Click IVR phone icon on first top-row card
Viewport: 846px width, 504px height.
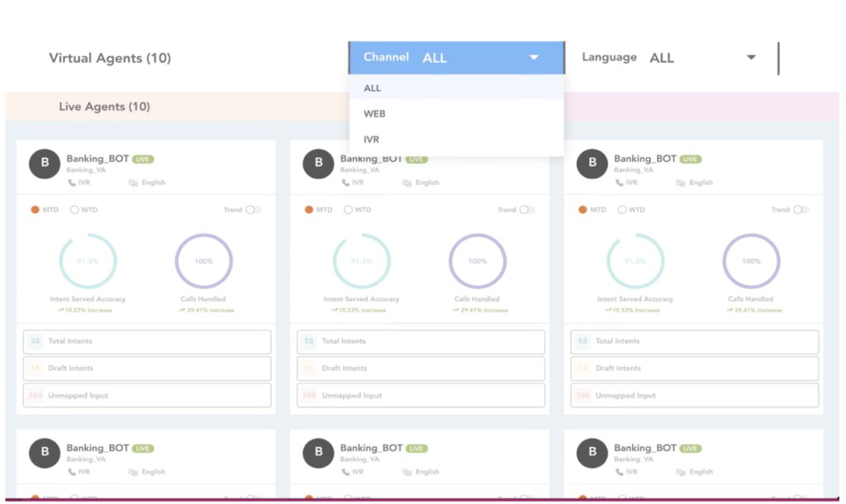coord(72,183)
